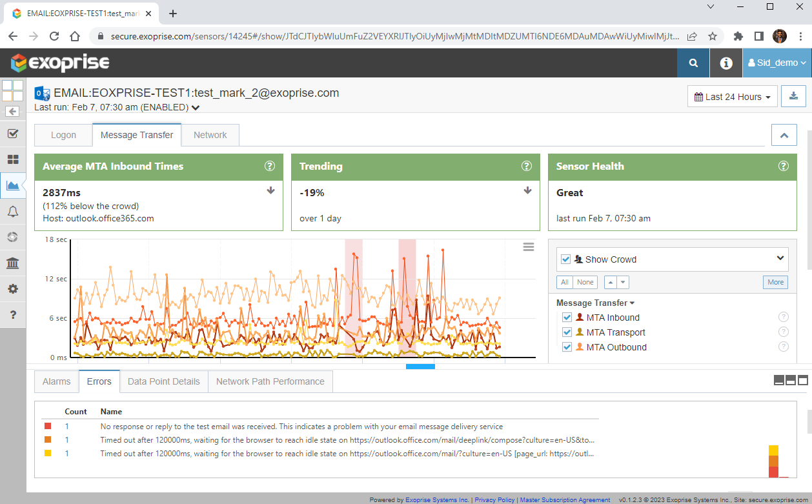This screenshot has width=812, height=504.
Task: Open help for Average MTA Inbound Times
Action: point(270,166)
